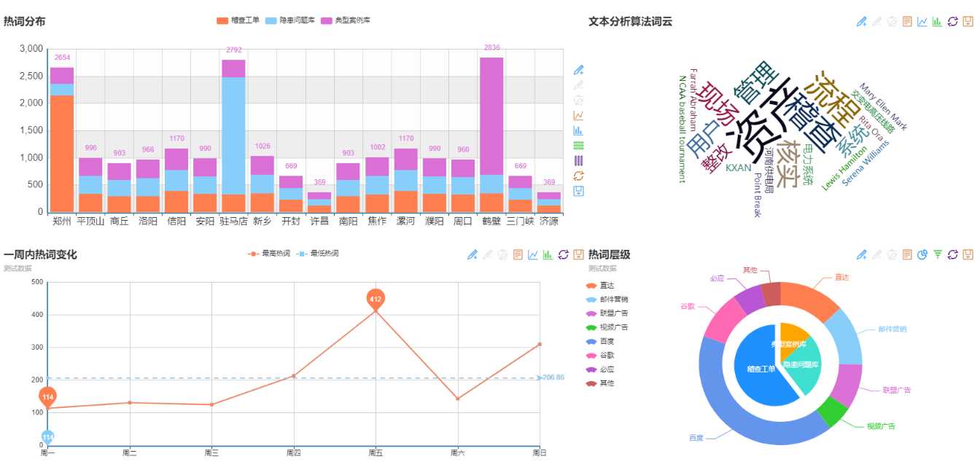This screenshot has height=467, width=980.
Task: Save the 一周内热词变化 chart as image
Action: (x=578, y=254)
